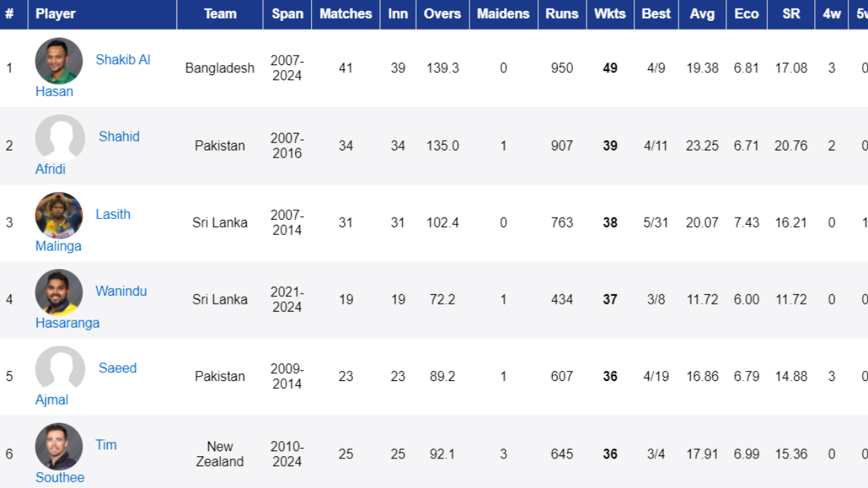
Task: Click Shakib Al Hasan's profile photo
Action: 59,61
